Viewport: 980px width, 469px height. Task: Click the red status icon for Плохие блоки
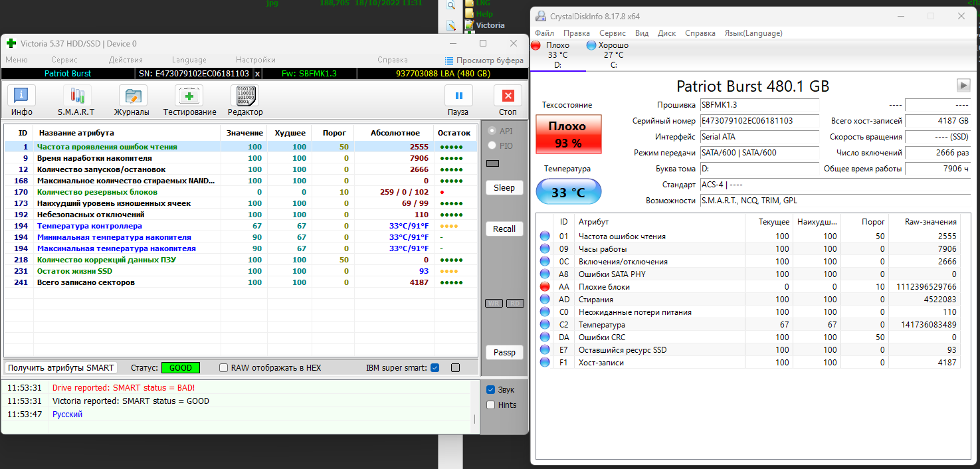coord(545,287)
